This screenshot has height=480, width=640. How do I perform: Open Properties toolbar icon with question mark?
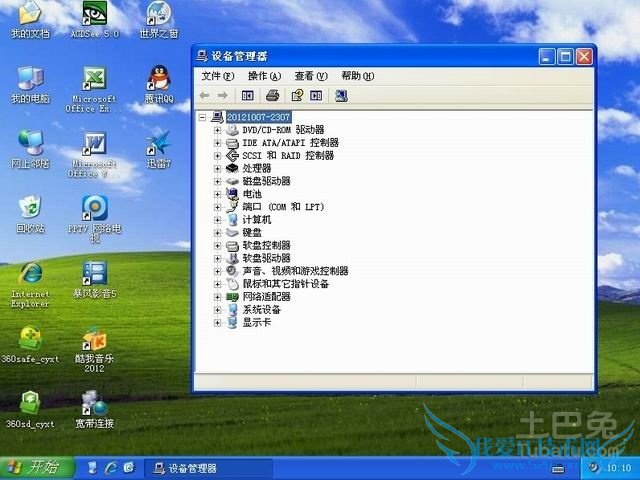[297, 96]
